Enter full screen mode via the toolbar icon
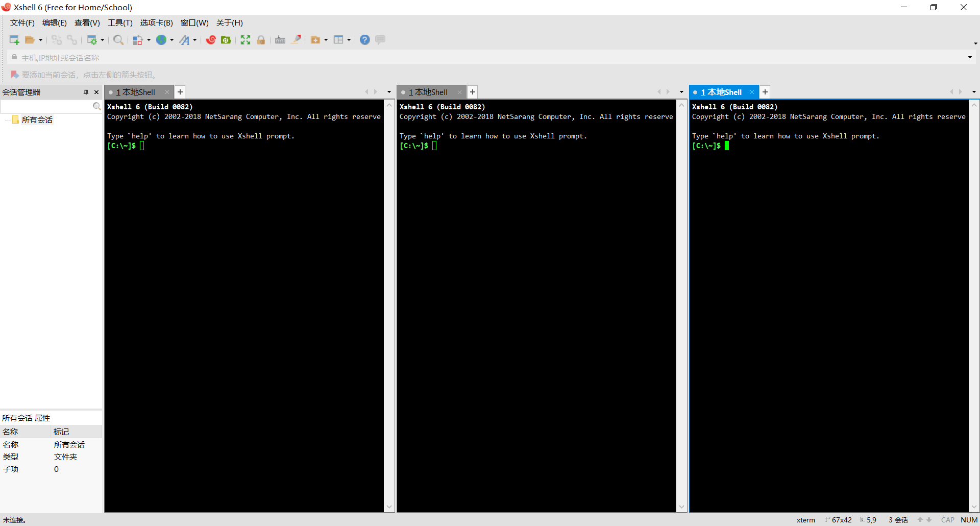The height and width of the screenshot is (526, 980). pos(246,39)
